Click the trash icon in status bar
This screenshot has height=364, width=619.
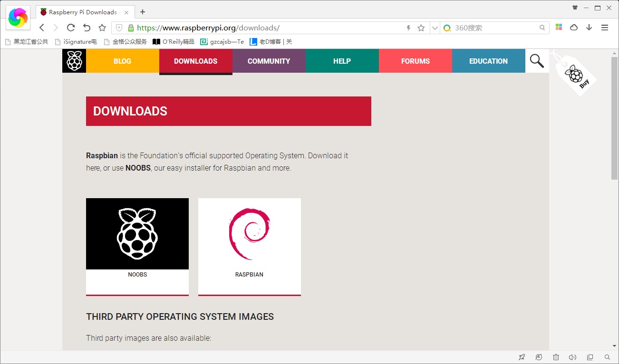point(556,357)
